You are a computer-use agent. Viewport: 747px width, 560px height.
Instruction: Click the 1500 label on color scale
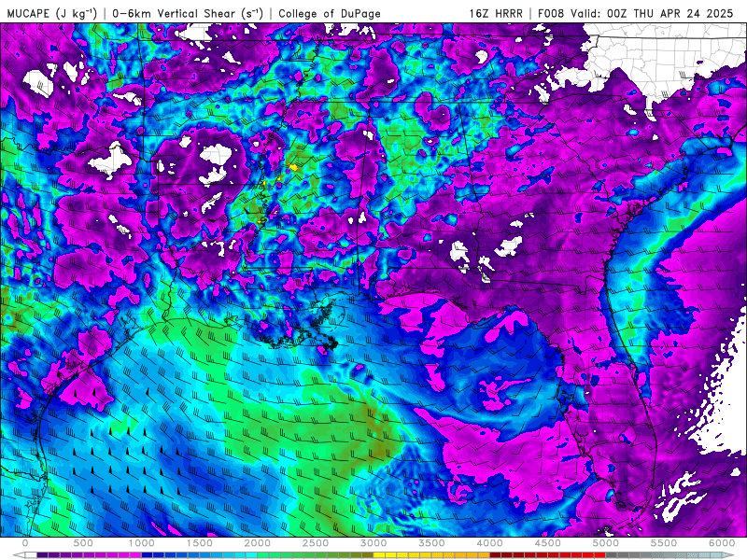click(199, 543)
